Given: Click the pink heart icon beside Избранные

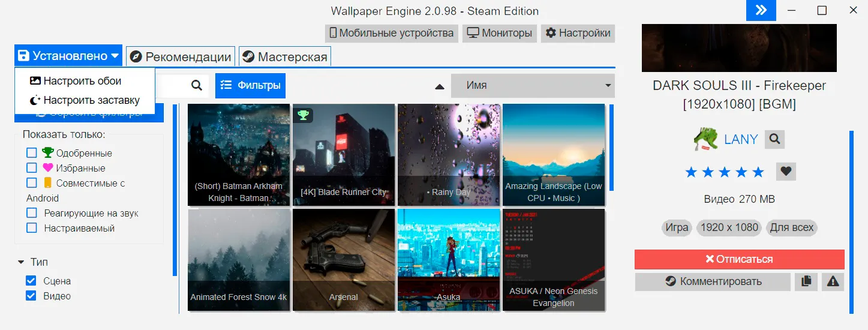Looking at the screenshot, I should 48,167.
